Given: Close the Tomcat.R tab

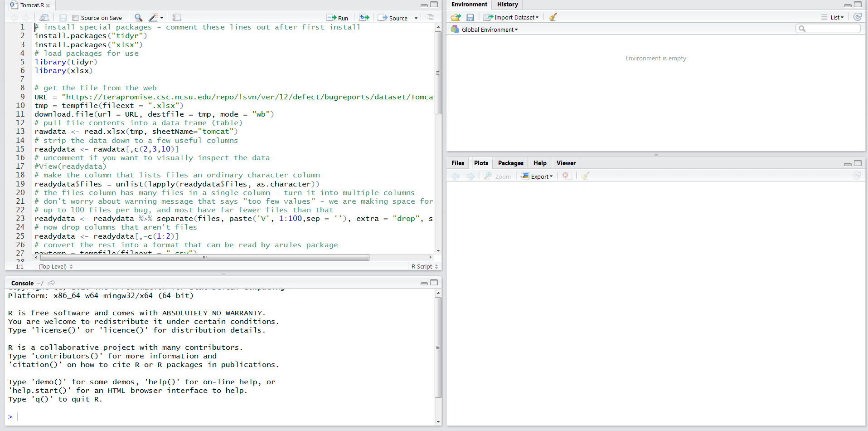Looking at the screenshot, I should (x=48, y=5).
